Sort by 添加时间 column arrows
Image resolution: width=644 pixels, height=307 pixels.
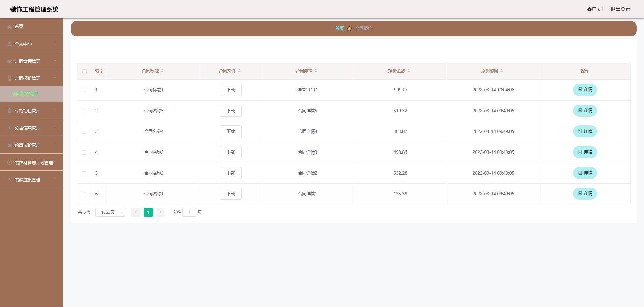tap(502, 71)
